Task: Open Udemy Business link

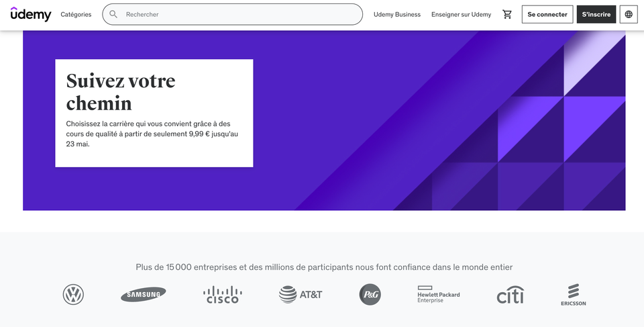Action: click(x=397, y=14)
